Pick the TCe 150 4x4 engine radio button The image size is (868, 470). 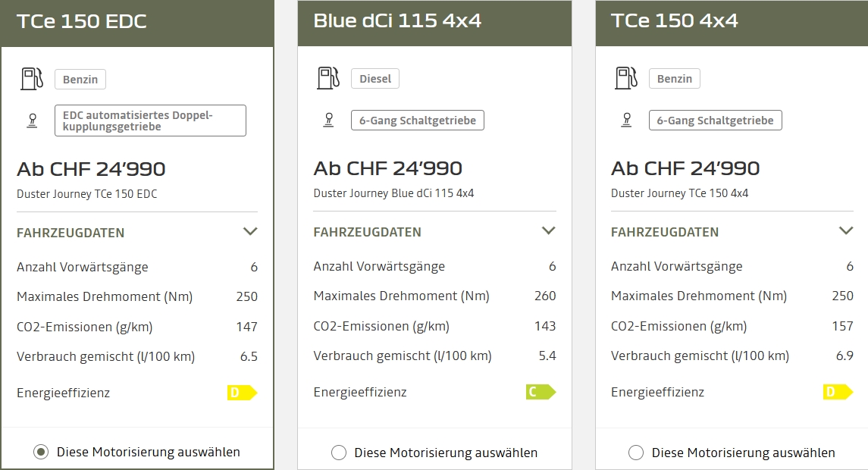tap(636, 453)
